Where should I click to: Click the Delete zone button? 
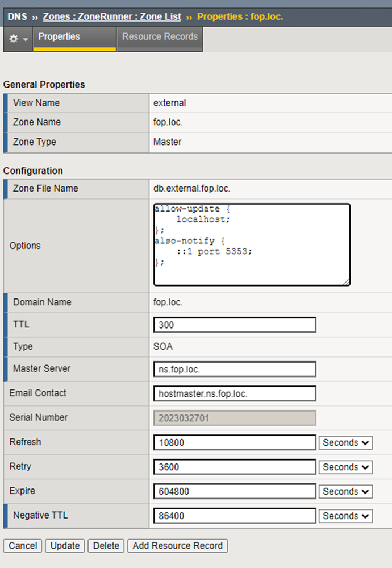click(106, 545)
